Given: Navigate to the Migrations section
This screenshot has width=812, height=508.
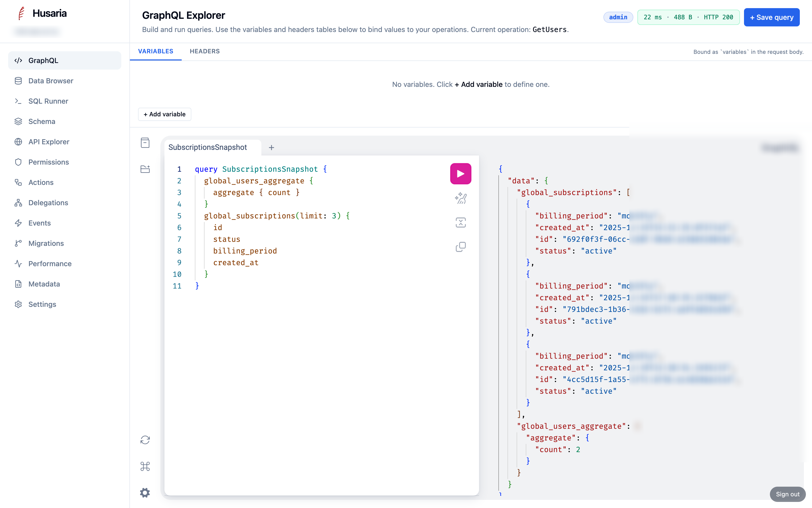Looking at the screenshot, I should [64, 244].
